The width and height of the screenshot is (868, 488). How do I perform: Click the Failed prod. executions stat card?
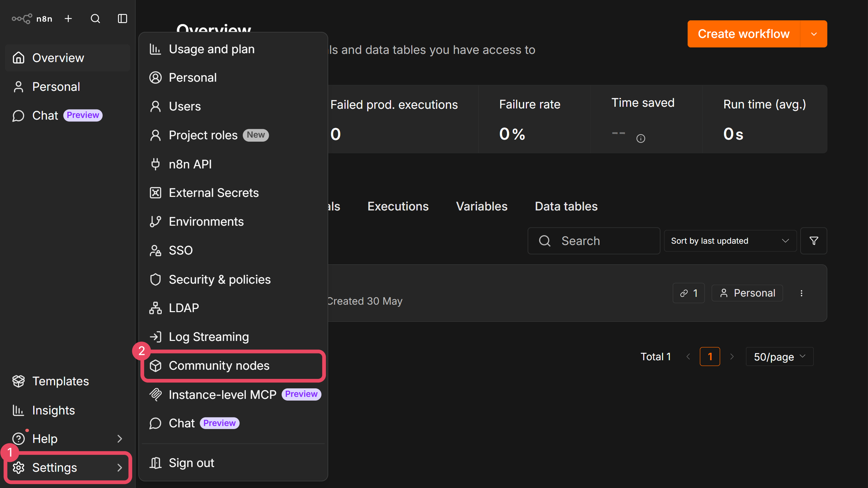[x=403, y=119]
